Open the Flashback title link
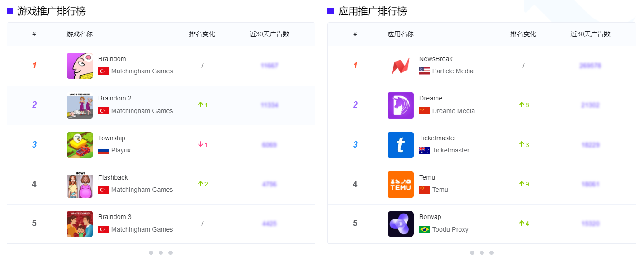The image size is (644, 257). [113, 177]
